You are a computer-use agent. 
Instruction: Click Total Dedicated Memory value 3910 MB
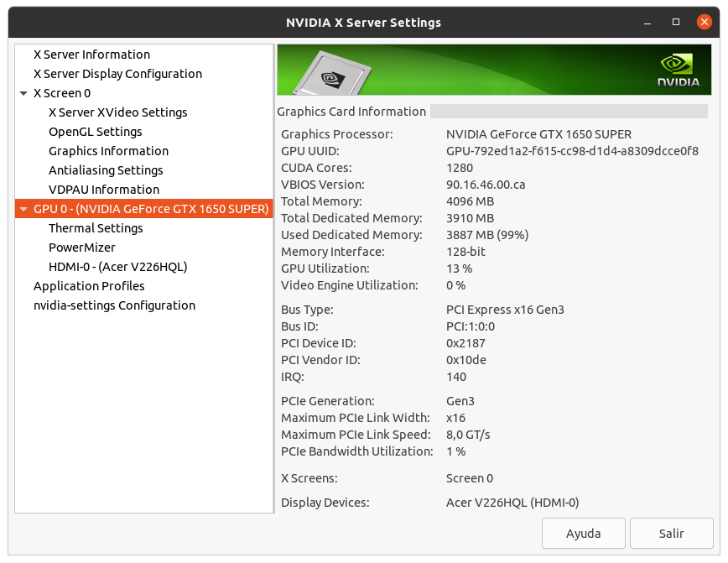tap(470, 218)
